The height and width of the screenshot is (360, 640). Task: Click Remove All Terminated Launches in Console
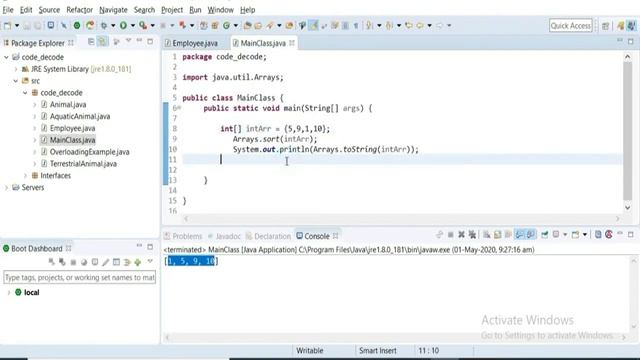tap(472, 234)
